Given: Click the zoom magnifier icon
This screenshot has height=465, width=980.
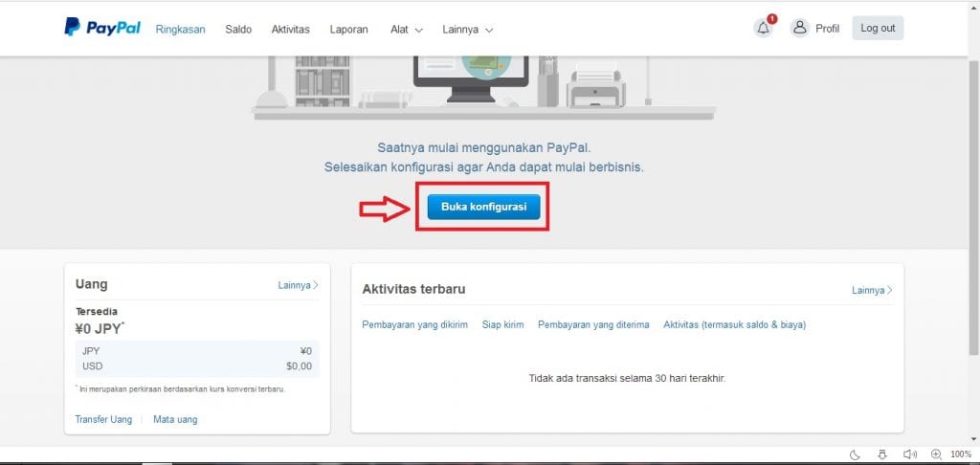Looking at the screenshot, I should coord(936,454).
